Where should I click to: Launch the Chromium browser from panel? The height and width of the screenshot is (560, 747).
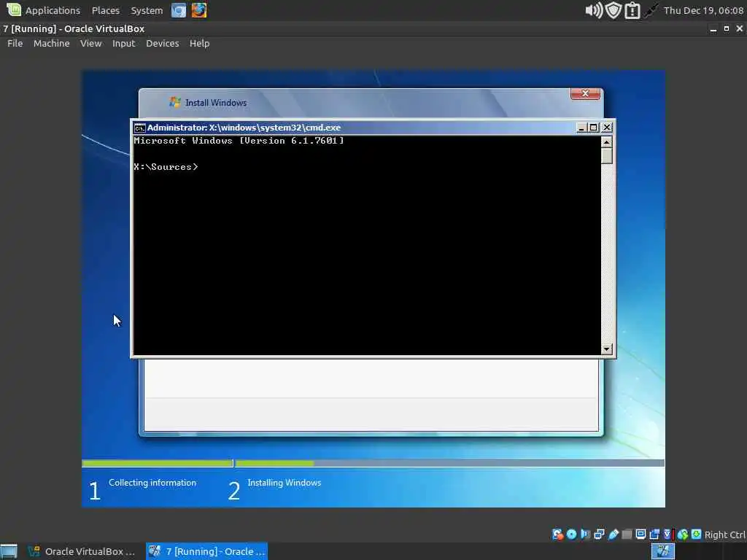(x=179, y=10)
